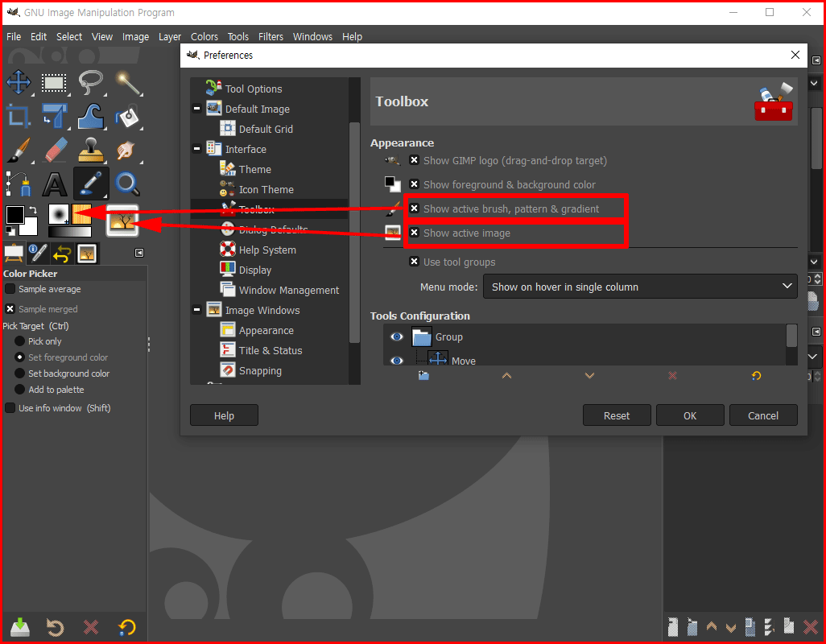The width and height of the screenshot is (826, 644).
Task: Collapse the Interface tree node
Action: (x=196, y=149)
